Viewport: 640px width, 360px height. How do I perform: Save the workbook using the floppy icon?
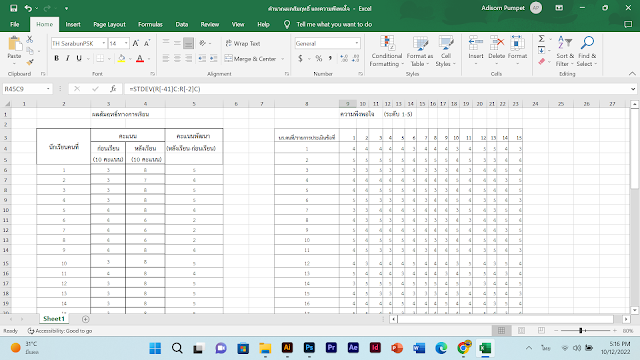(x=13, y=8)
